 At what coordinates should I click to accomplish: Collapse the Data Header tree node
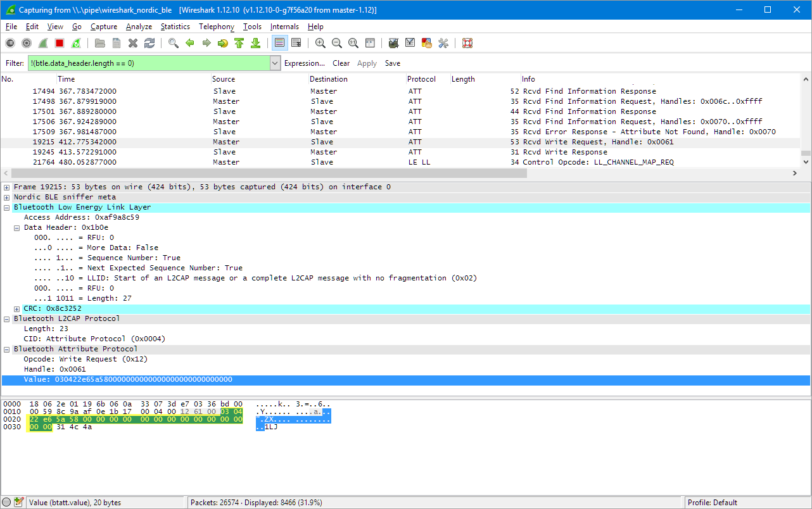17,227
